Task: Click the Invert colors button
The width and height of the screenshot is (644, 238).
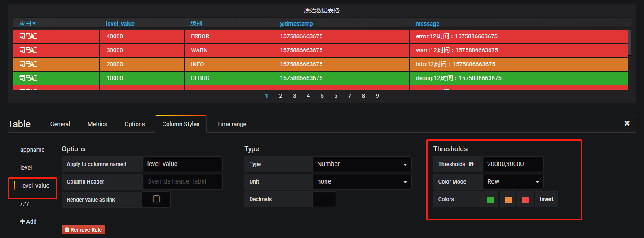Action: pos(547,199)
